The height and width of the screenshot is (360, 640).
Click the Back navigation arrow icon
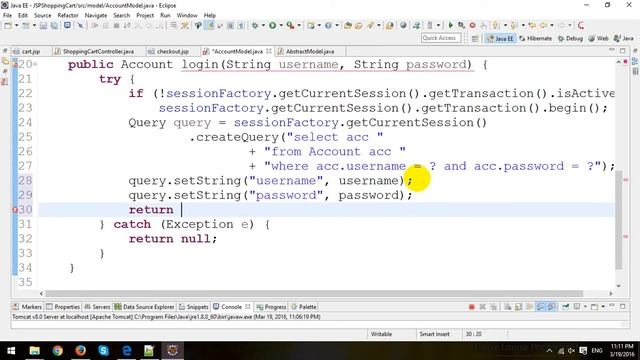tap(543, 25)
